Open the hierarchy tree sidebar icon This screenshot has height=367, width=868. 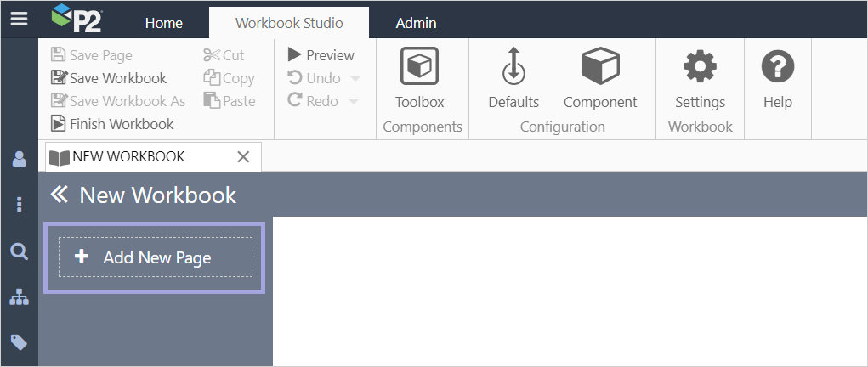[x=19, y=297]
